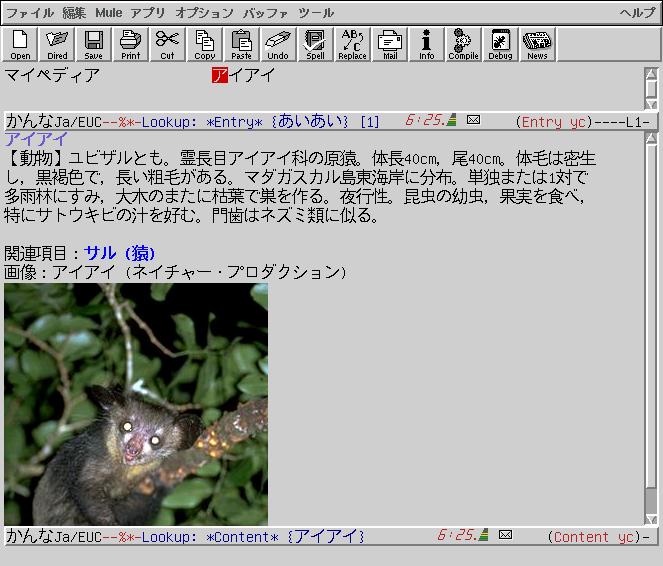Click mail envelope icon in Content modeline
663x566 pixels.
tap(505, 535)
